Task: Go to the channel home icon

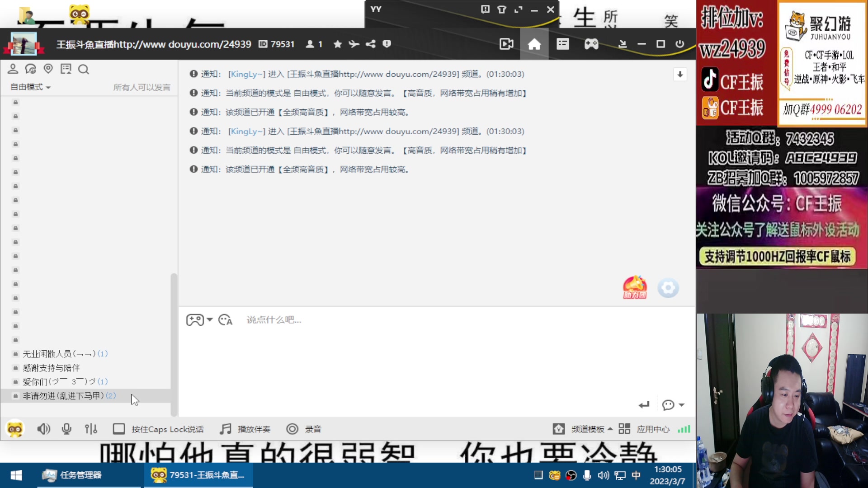Action: tap(534, 44)
